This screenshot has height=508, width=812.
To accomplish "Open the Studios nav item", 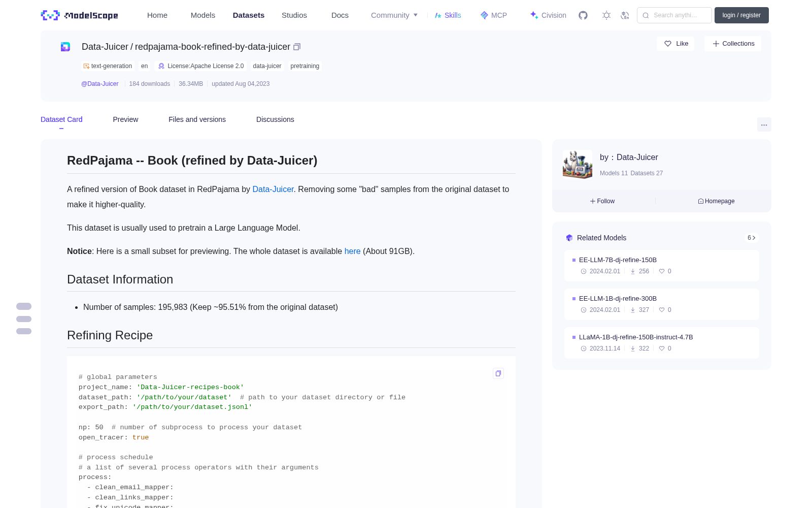I will pyautogui.click(x=294, y=15).
